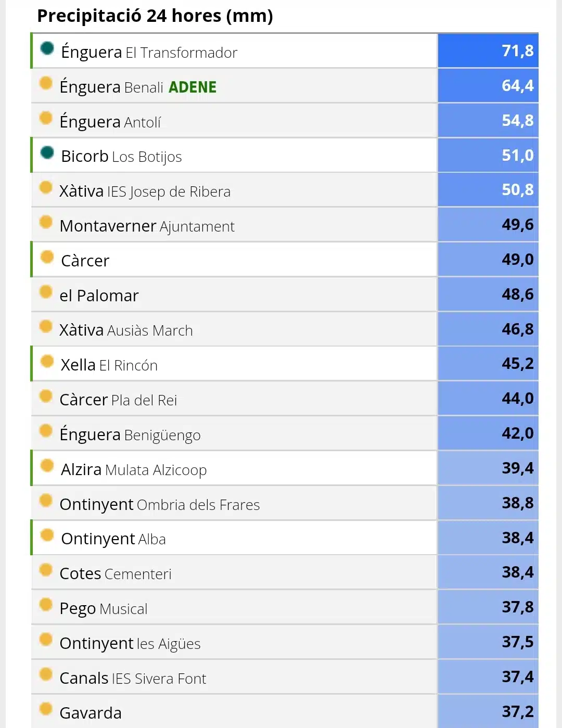
Task: Click the orange status dot for Montaverner Ajuntament
Action: pos(46,222)
